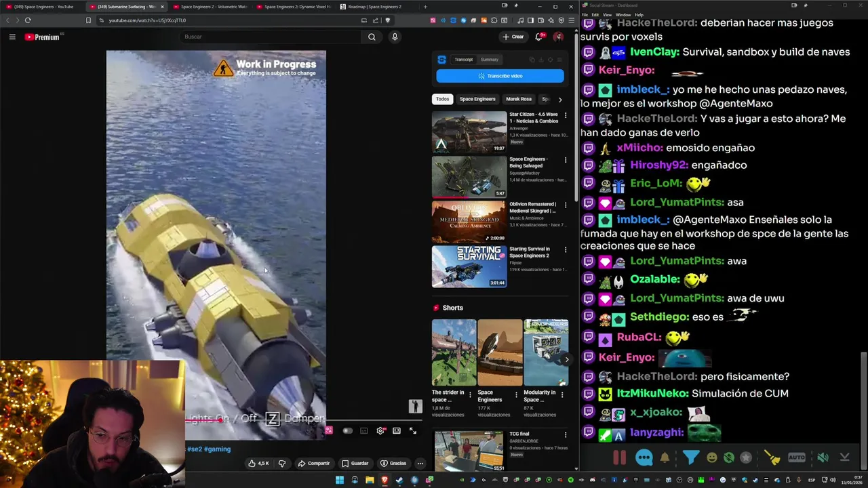
Task: Toggle notification bell in Social Stream
Action: [665, 458]
